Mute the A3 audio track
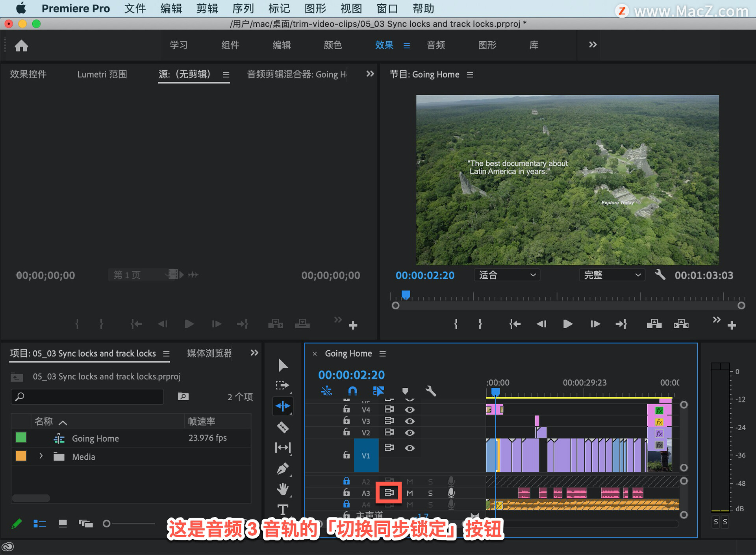756x555 pixels. (410, 493)
